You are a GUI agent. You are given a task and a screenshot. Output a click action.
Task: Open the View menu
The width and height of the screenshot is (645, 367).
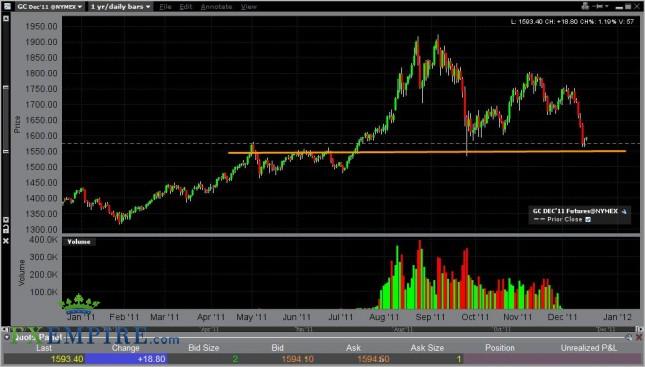pyautogui.click(x=248, y=7)
